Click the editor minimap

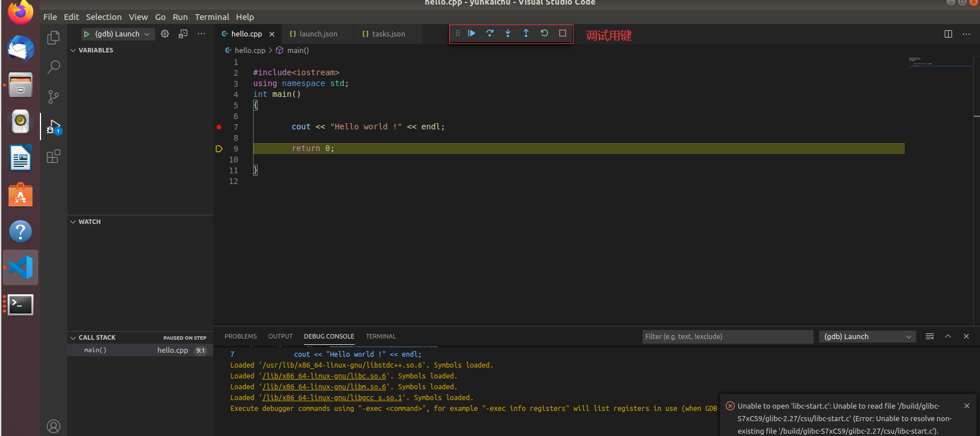click(941, 63)
